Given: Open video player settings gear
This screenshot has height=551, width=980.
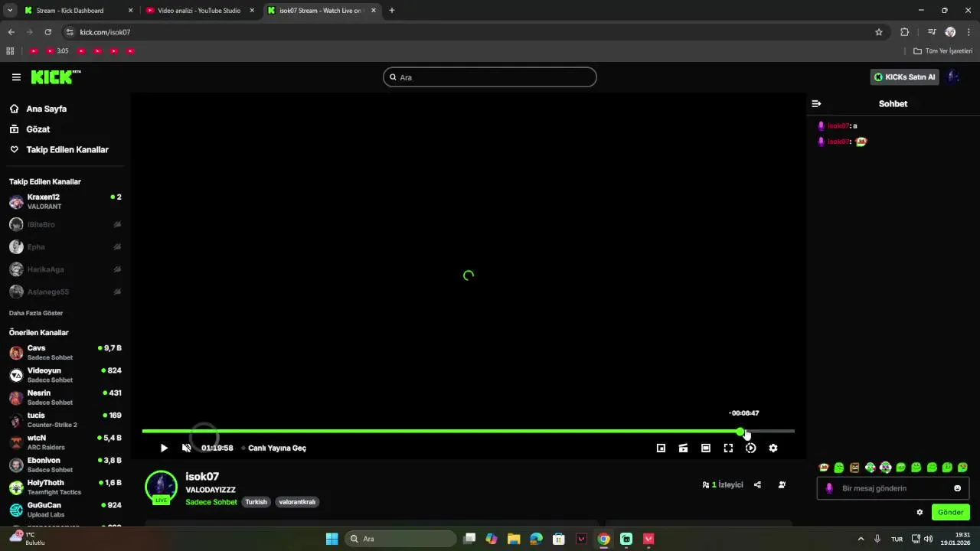Looking at the screenshot, I should (x=773, y=448).
